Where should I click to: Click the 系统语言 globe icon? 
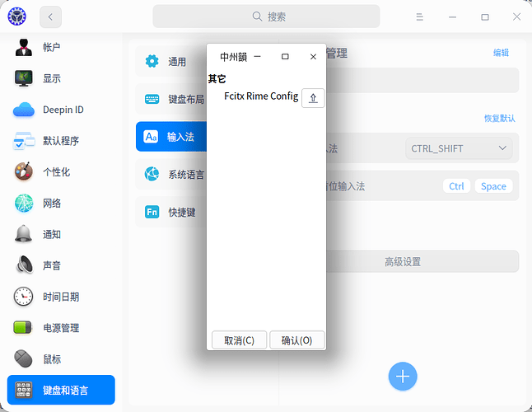(x=152, y=174)
